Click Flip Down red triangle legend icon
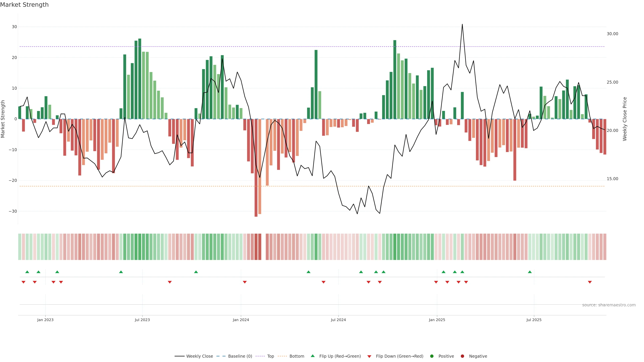 369,356
